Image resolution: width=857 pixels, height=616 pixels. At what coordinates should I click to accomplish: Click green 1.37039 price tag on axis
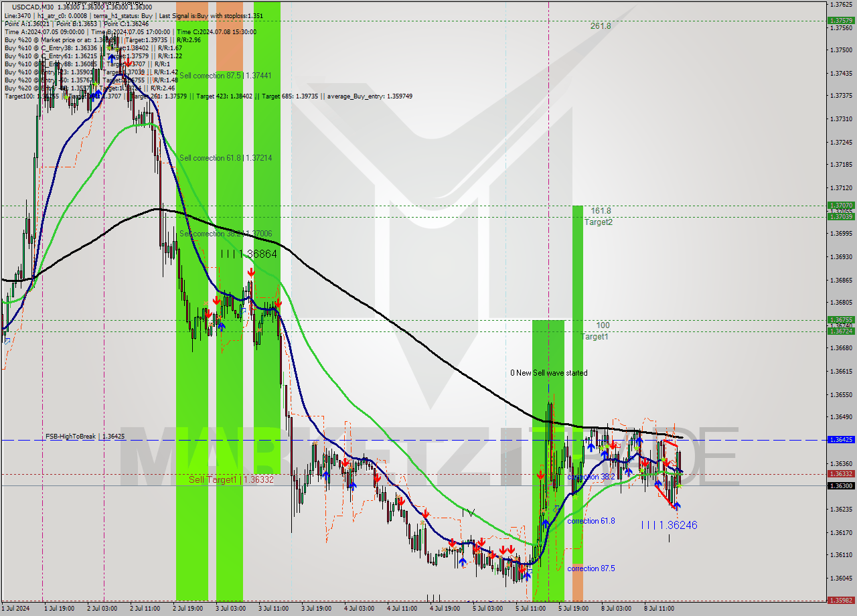click(x=841, y=216)
